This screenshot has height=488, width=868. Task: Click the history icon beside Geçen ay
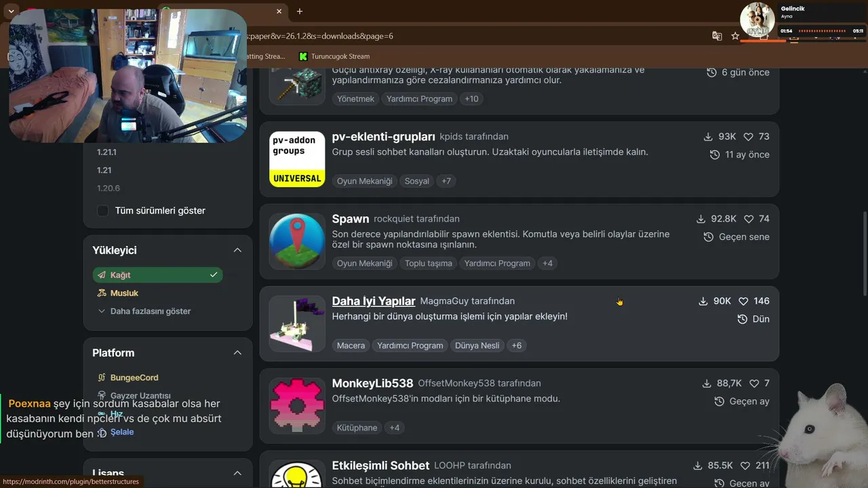(719, 402)
